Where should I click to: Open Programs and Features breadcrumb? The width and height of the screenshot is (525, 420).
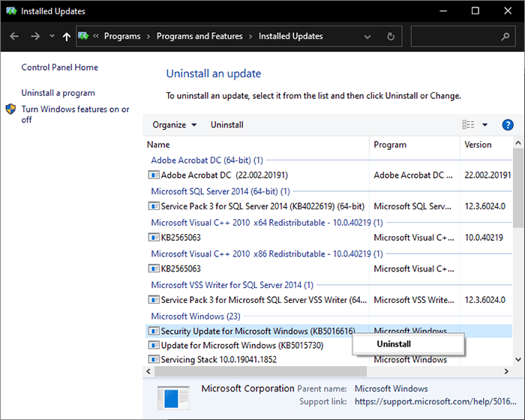click(x=199, y=36)
